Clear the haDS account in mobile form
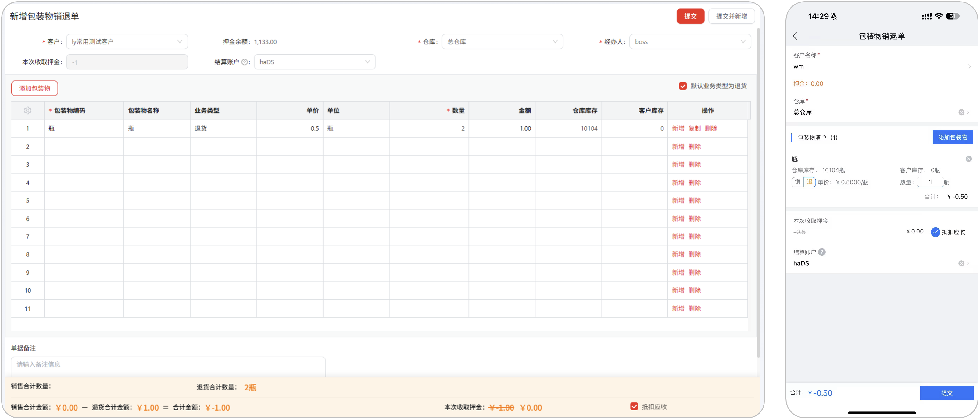 click(961, 263)
